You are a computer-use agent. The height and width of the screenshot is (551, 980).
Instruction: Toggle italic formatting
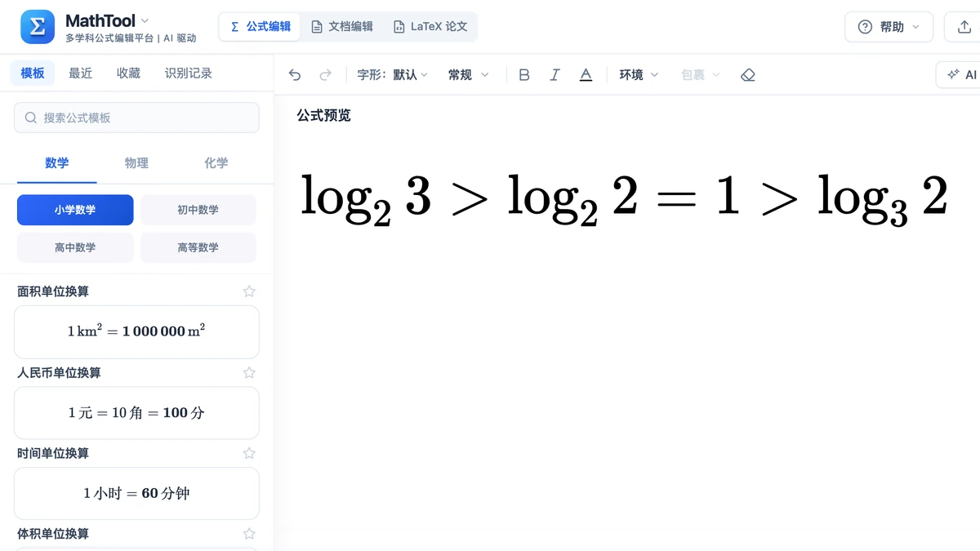tap(555, 75)
